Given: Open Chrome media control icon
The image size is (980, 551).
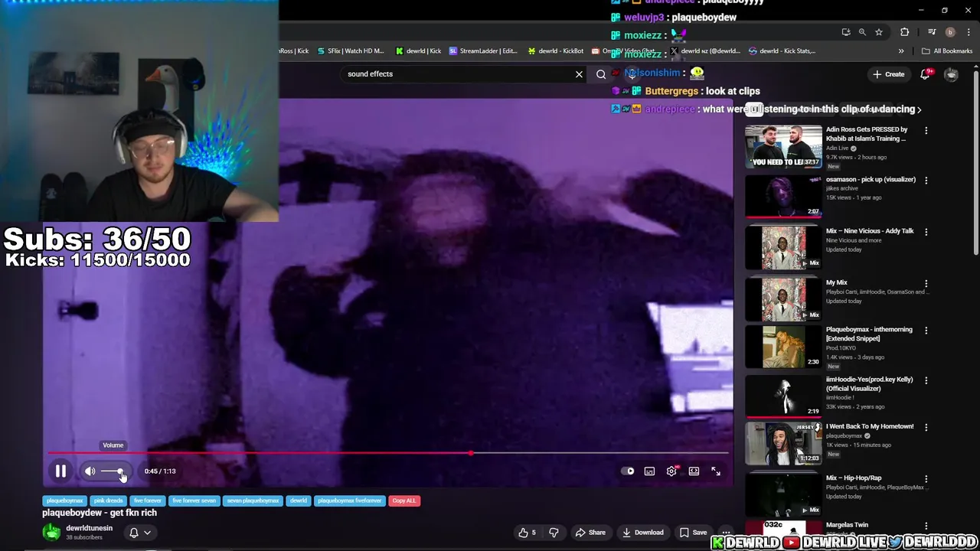Looking at the screenshot, I should pos(932,32).
